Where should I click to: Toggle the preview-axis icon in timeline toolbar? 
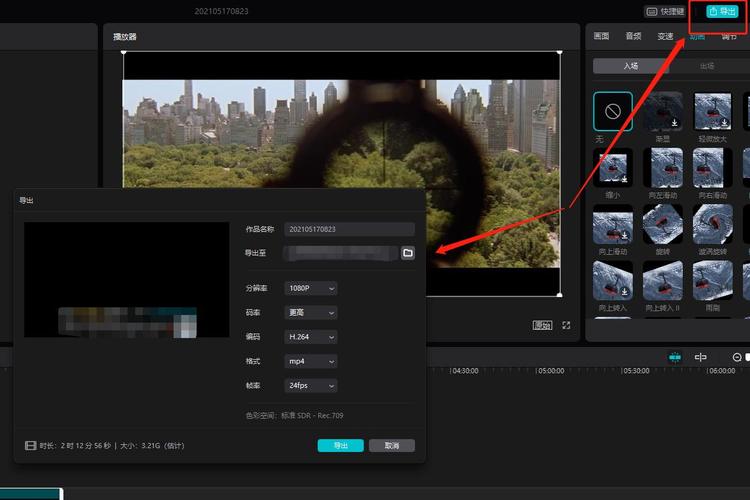point(701,357)
